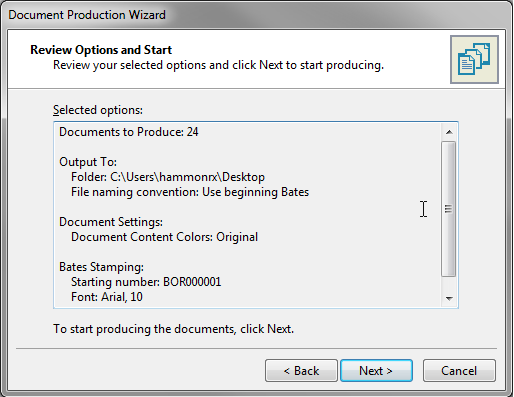
Task: Click the 'File naming convention' line
Action: 190,192
